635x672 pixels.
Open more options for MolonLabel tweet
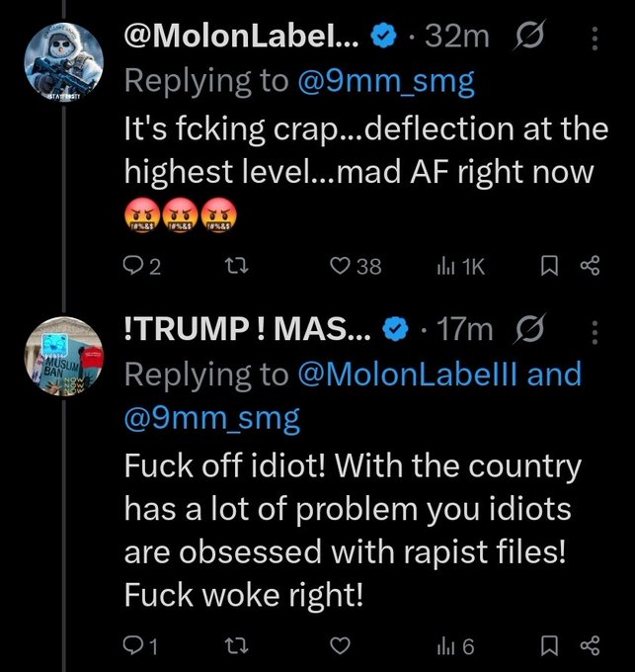pyautogui.click(x=594, y=38)
